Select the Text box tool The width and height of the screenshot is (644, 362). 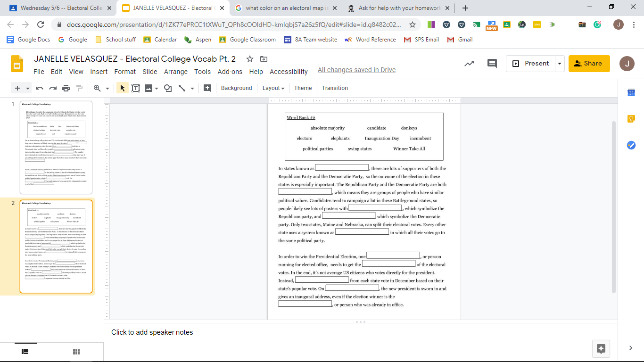coord(136,88)
